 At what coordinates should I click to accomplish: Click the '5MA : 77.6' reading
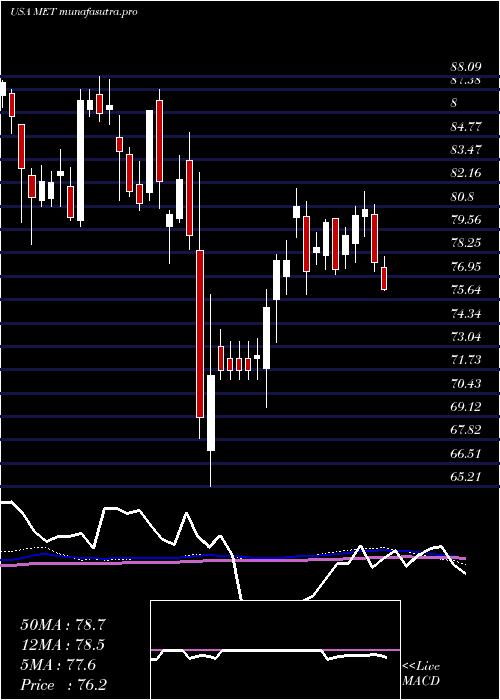[58, 665]
